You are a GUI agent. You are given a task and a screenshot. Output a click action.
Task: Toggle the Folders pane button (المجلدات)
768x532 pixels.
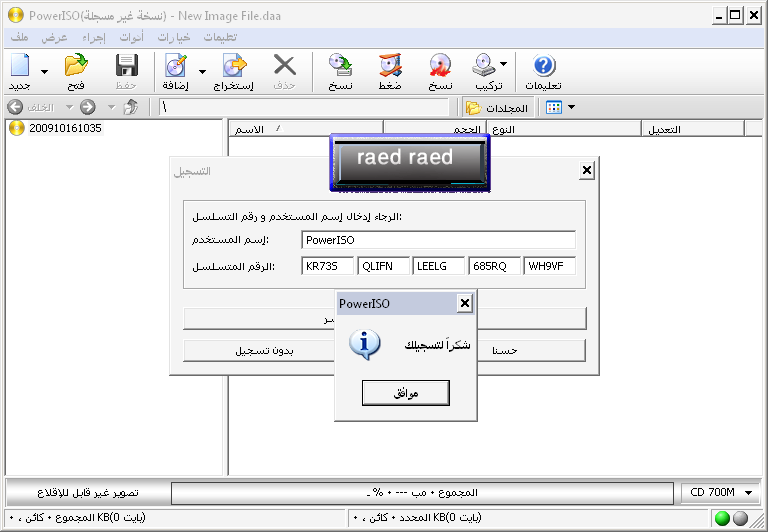(x=497, y=107)
